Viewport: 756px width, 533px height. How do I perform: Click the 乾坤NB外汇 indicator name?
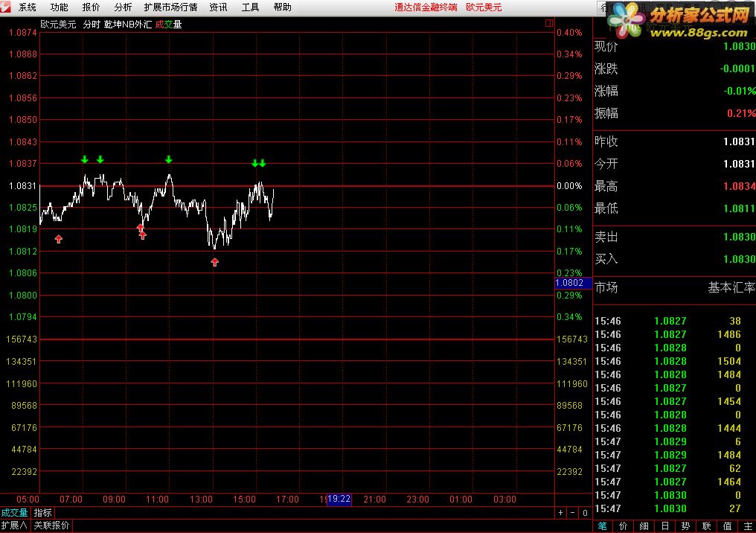pos(128,24)
